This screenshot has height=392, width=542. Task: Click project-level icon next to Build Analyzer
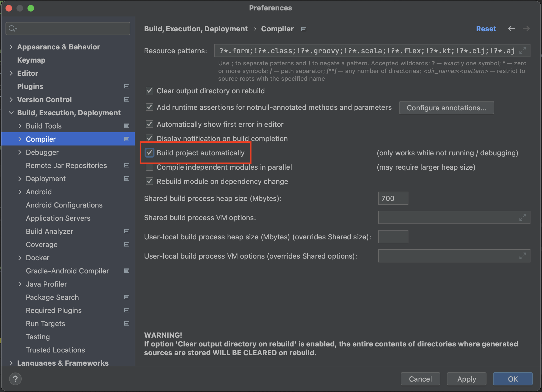point(127,231)
